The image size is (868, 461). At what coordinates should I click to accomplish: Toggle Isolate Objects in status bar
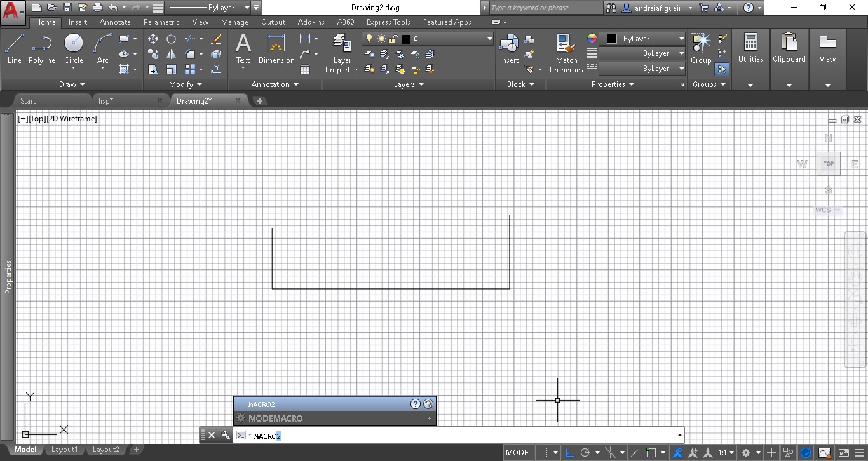pyautogui.click(x=789, y=453)
